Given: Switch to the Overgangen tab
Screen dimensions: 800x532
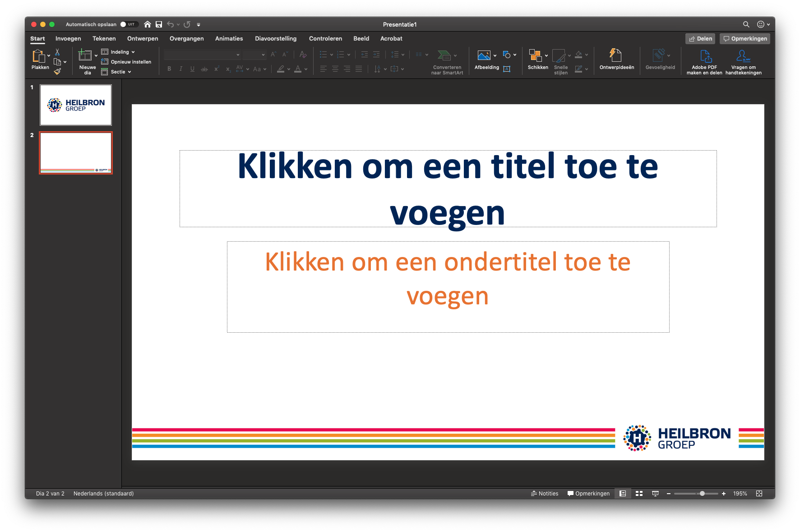Looking at the screenshot, I should pyautogui.click(x=186, y=39).
